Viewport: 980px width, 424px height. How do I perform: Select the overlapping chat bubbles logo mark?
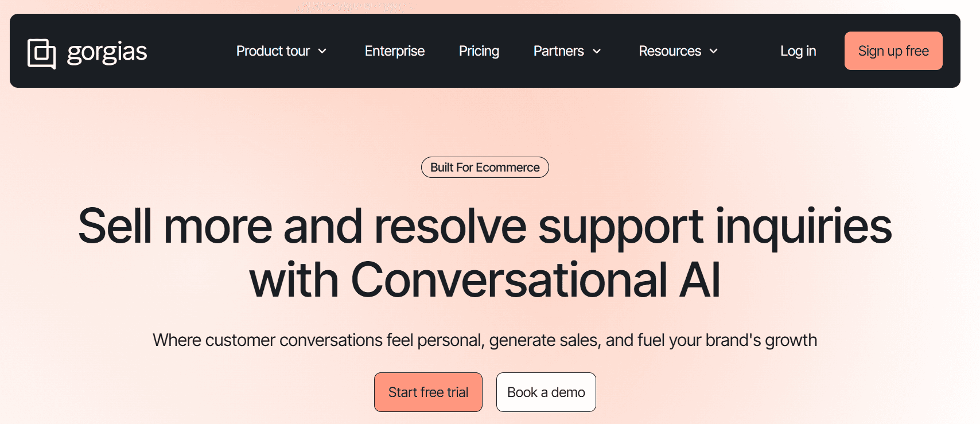(41, 50)
